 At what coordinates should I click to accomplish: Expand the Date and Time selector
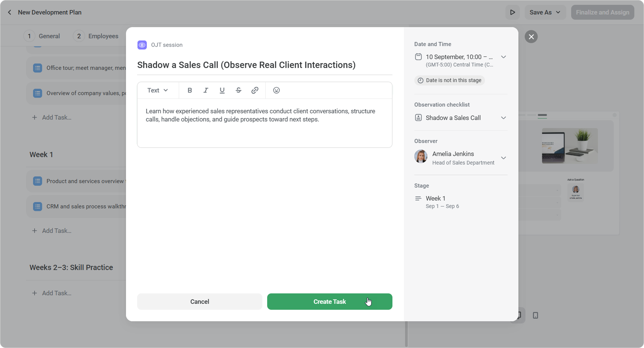pyautogui.click(x=503, y=57)
